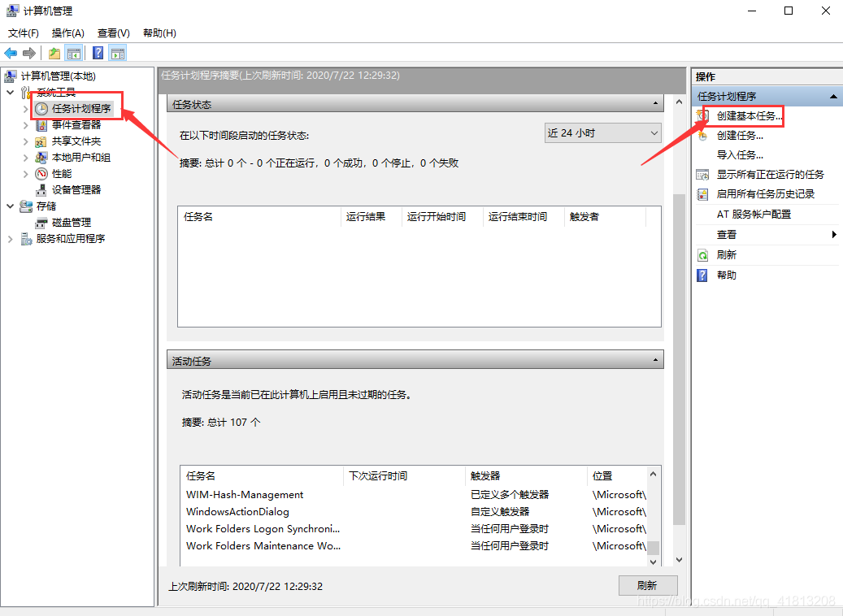
Task: Click the 性能 icon in tree
Action: (41, 174)
